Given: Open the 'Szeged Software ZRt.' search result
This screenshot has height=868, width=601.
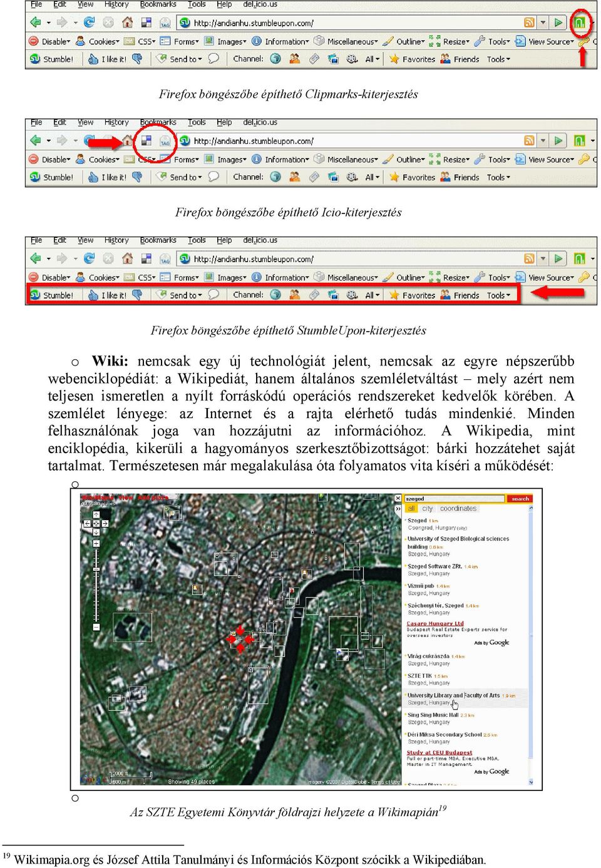Looking at the screenshot, I should click(x=434, y=566).
